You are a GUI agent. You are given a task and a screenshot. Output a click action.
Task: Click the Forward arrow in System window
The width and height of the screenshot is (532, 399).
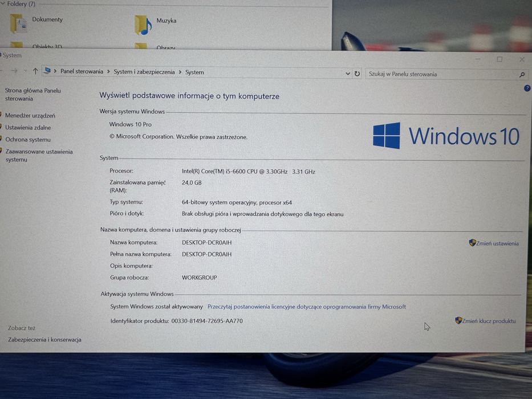click(14, 71)
